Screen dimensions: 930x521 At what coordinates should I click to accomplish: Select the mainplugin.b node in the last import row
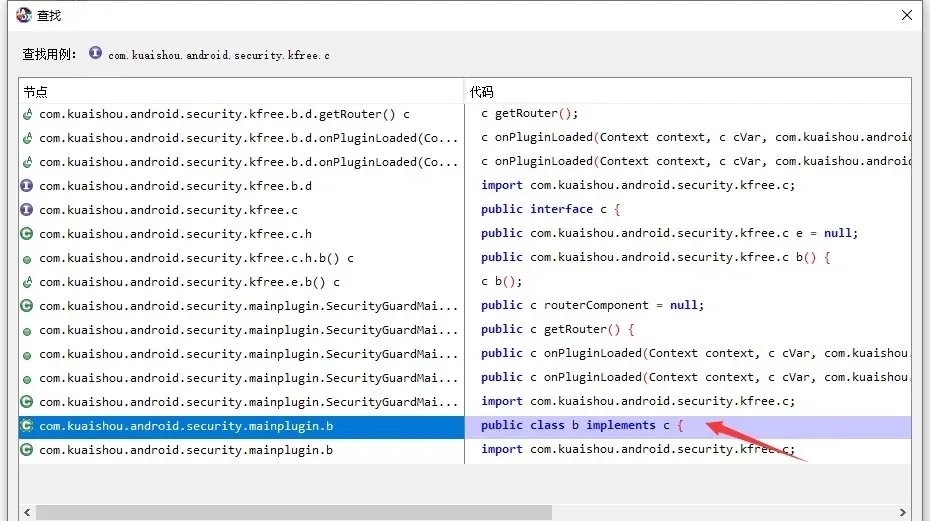click(186, 450)
